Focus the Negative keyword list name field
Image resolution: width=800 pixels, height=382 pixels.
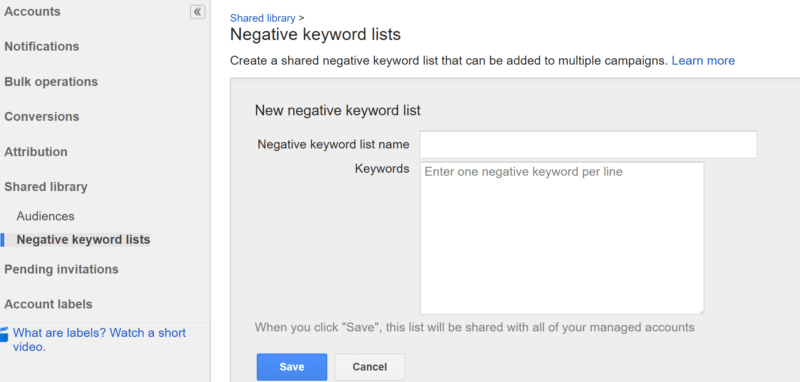click(588, 145)
